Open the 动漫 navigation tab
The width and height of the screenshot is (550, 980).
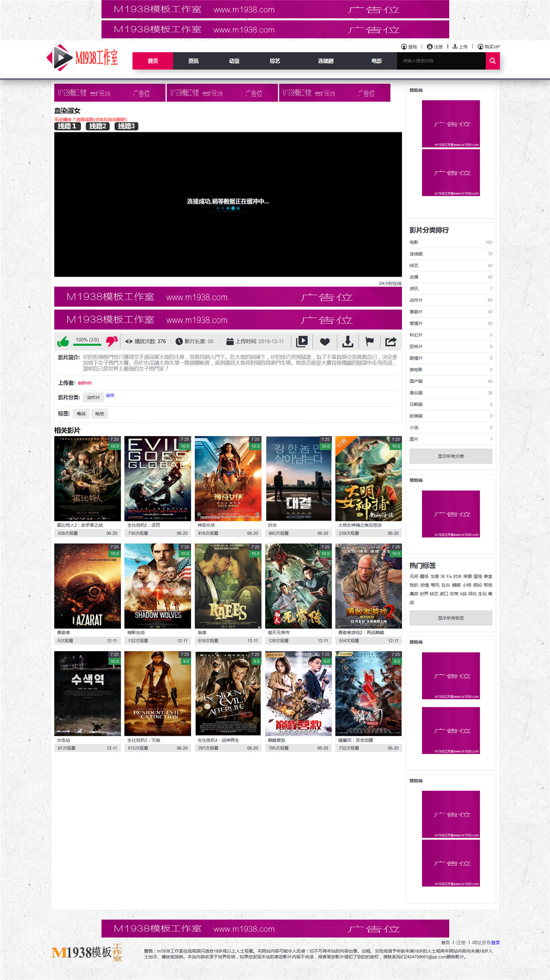(x=234, y=61)
